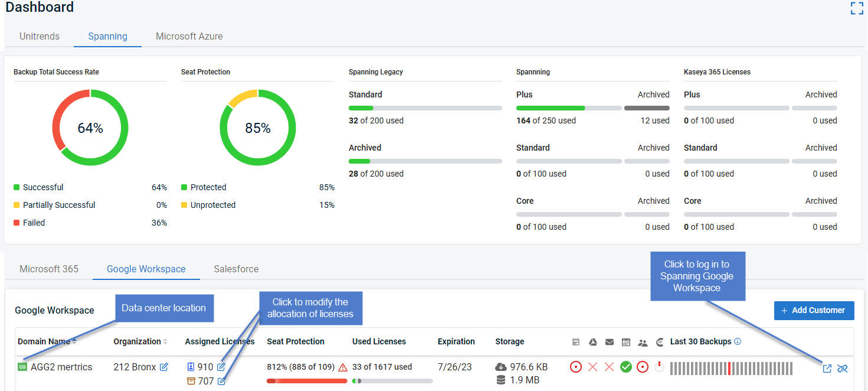Click the red Seat Protection progress bar
The width and height of the screenshot is (868, 391).
click(307, 381)
